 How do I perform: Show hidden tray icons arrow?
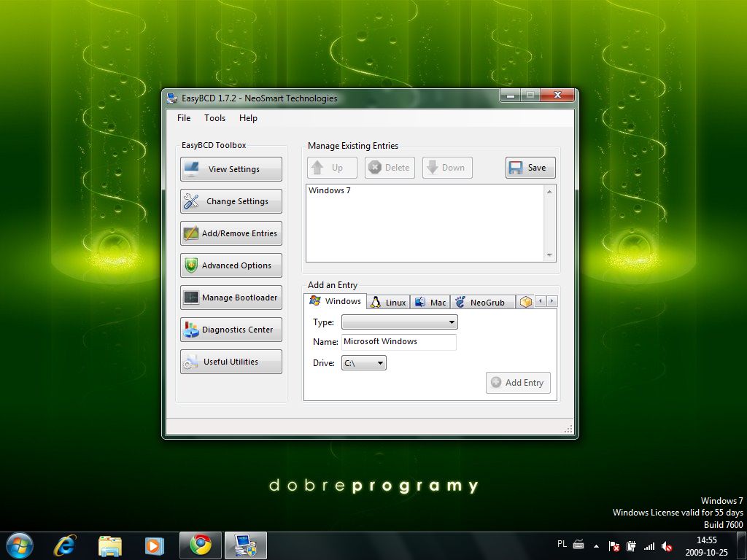596,546
